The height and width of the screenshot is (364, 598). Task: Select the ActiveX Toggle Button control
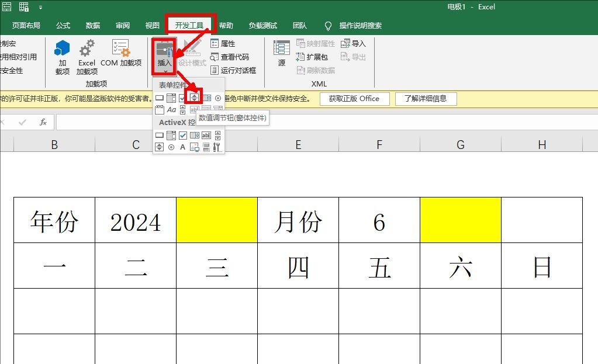(206, 147)
